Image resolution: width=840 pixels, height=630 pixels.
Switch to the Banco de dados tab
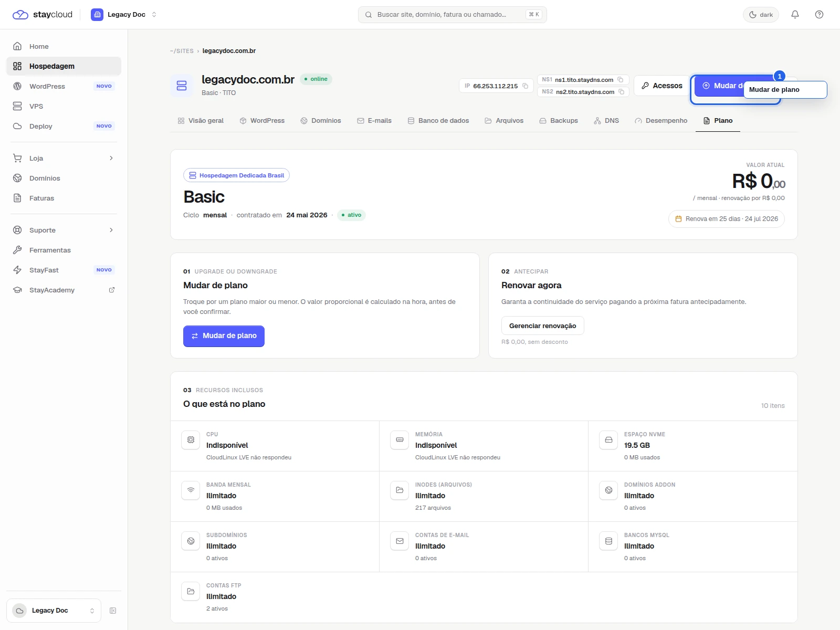pyautogui.click(x=438, y=121)
